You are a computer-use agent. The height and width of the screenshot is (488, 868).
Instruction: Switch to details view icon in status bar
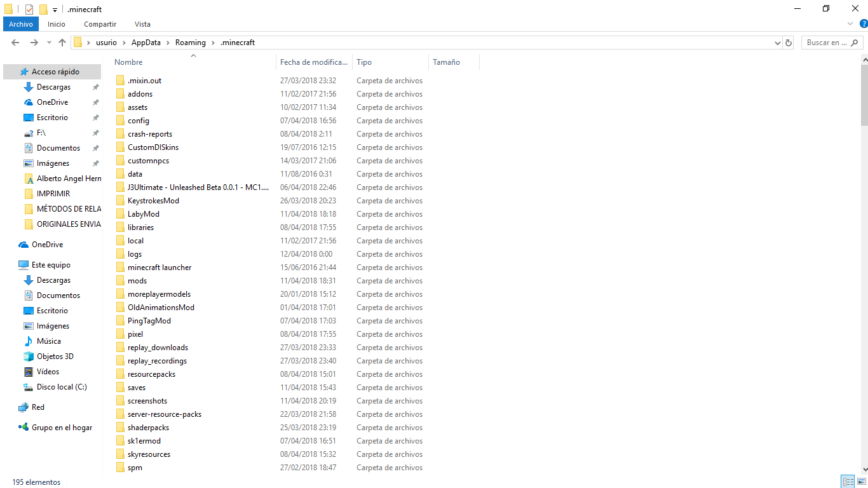848,482
